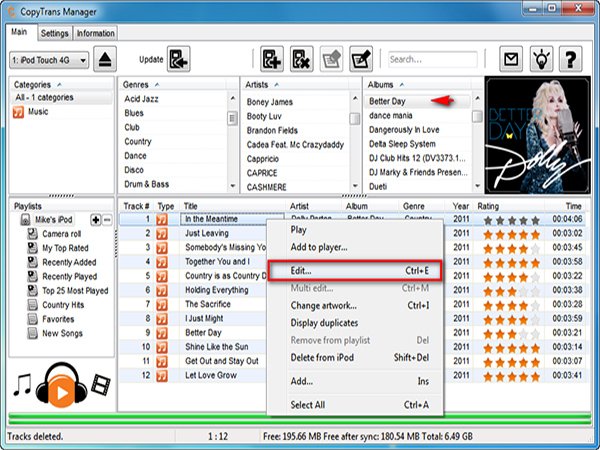Click the minus remove playlist icon
600x450 pixels.
click(107, 220)
